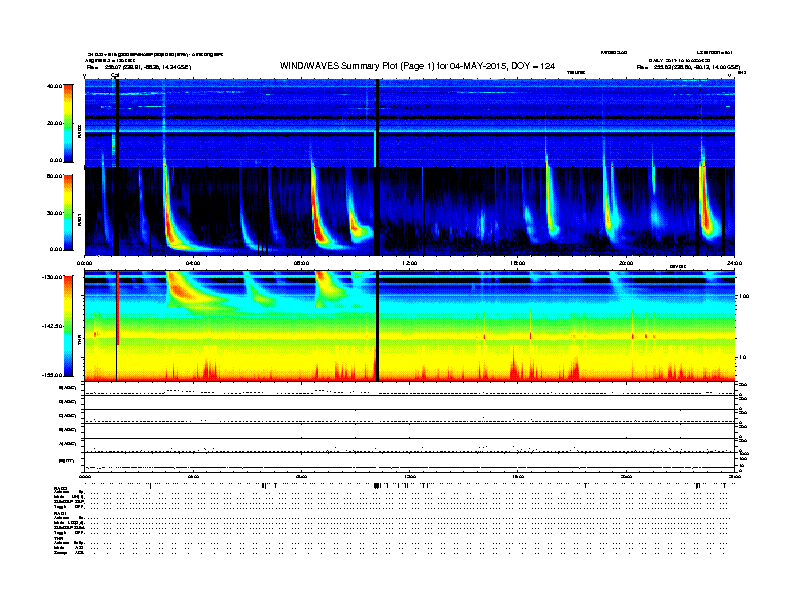This screenshot has width=792, height=612.
Task: Click the RAD2 status heading at bottom left
Action: pyautogui.click(x=60, y=489)
